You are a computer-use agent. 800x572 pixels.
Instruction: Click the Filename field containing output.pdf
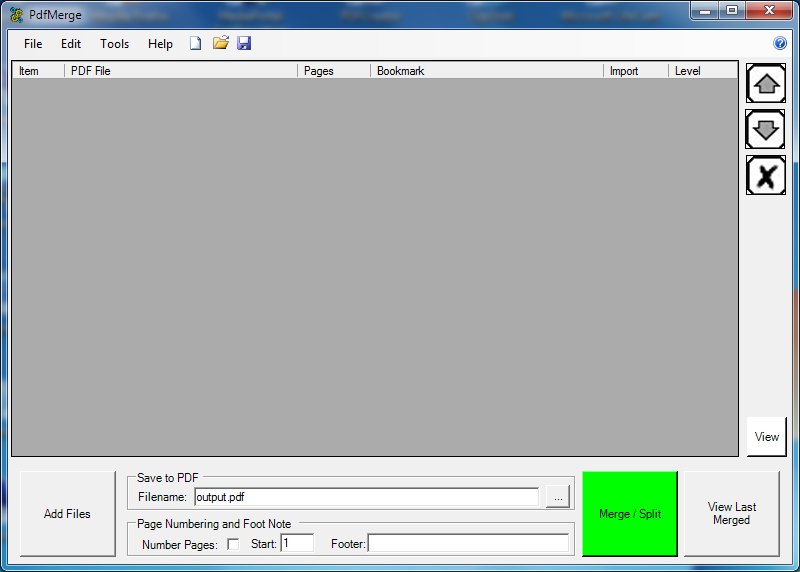pos(366,497)
